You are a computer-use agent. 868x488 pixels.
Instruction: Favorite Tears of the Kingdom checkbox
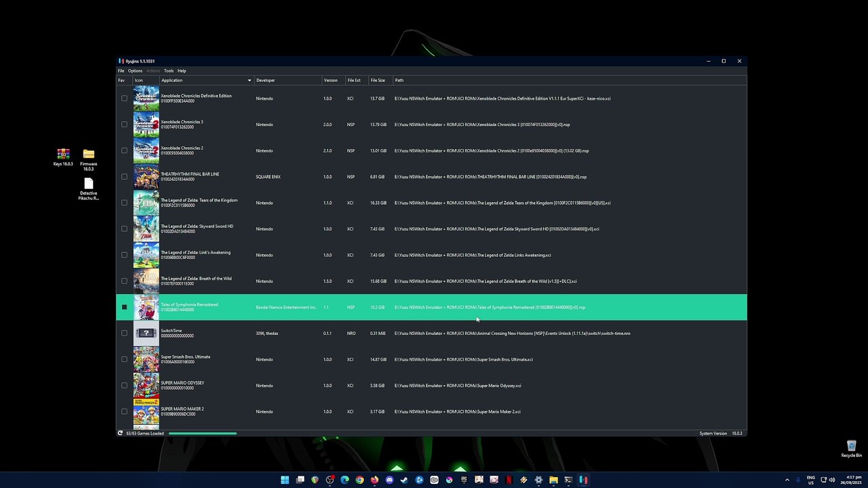[x=124, y=203]
